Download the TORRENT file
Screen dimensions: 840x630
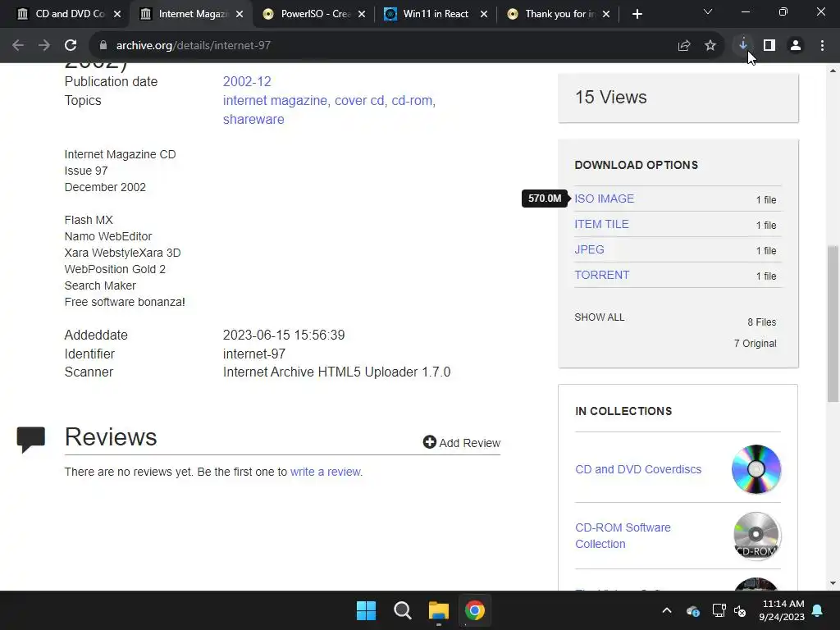[x=602, y=275]
